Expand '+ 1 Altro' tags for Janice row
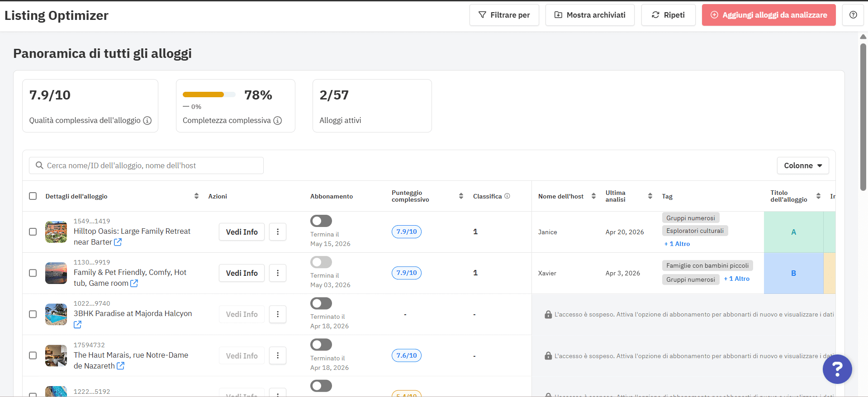Viewport: 868px width, 397px height. pos(677,244)
